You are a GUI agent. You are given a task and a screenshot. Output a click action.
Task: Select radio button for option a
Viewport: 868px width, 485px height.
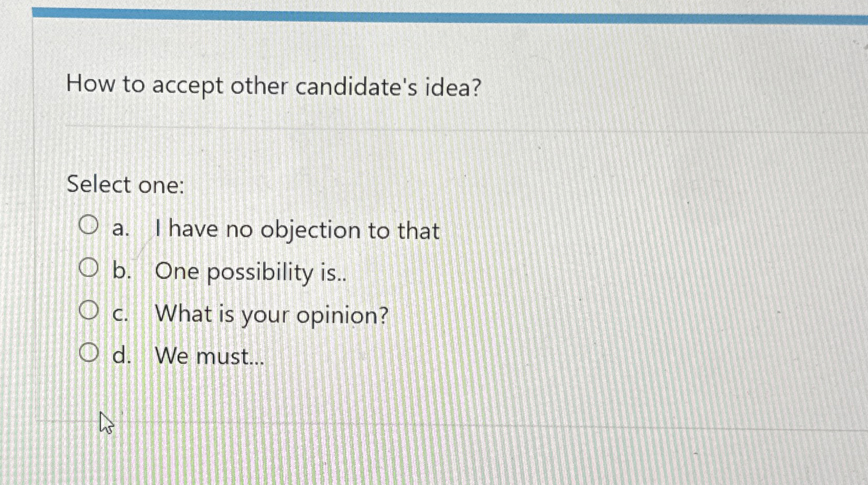click(89, 225)
